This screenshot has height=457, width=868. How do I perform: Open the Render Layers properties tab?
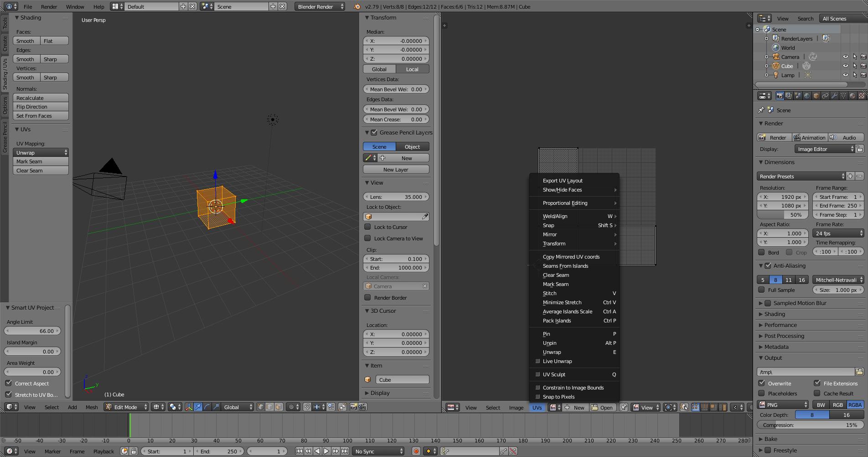(789, 96)
